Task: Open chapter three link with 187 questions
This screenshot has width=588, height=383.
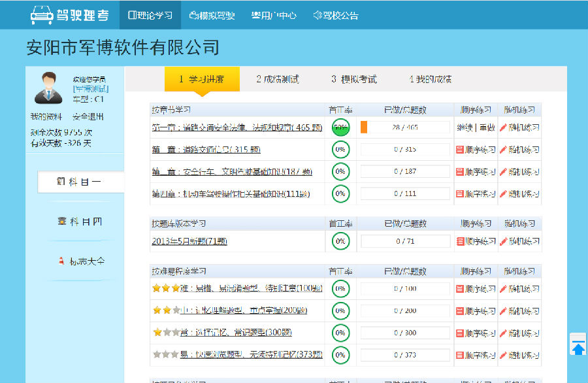Action: pos(232,172)
